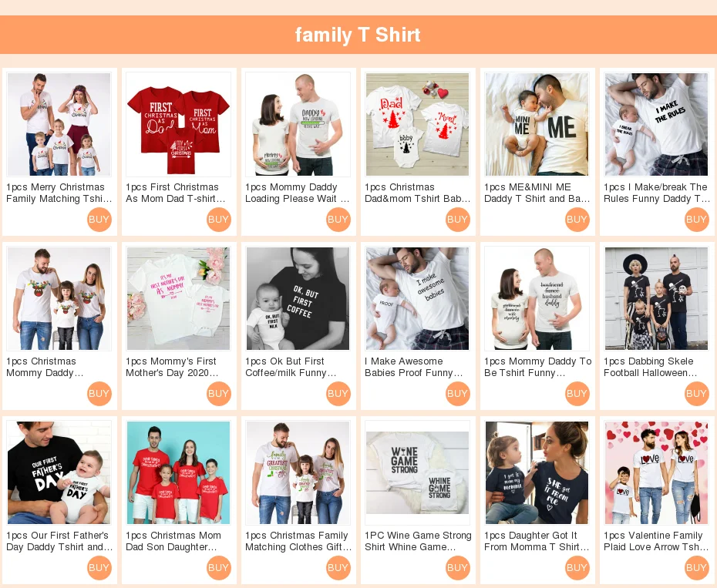
Task: Open the Mommy's First Mother's Day thumbnail
Action: click(178, 298)
